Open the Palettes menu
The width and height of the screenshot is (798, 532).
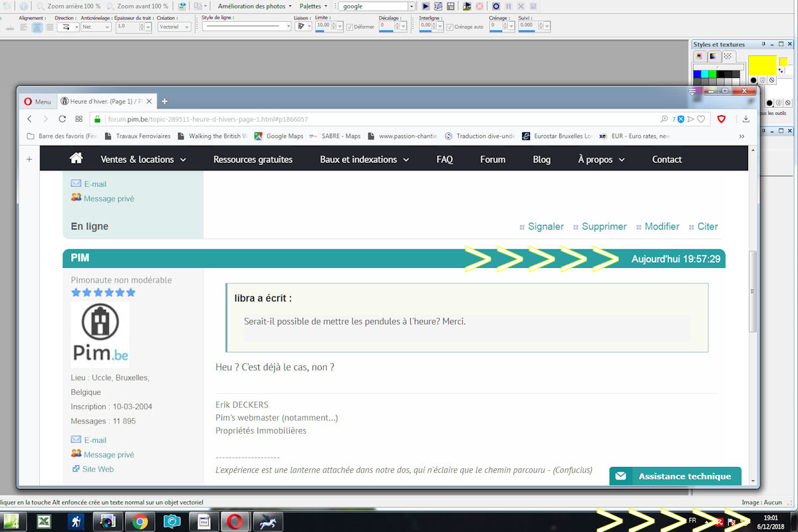click(313, 6)
